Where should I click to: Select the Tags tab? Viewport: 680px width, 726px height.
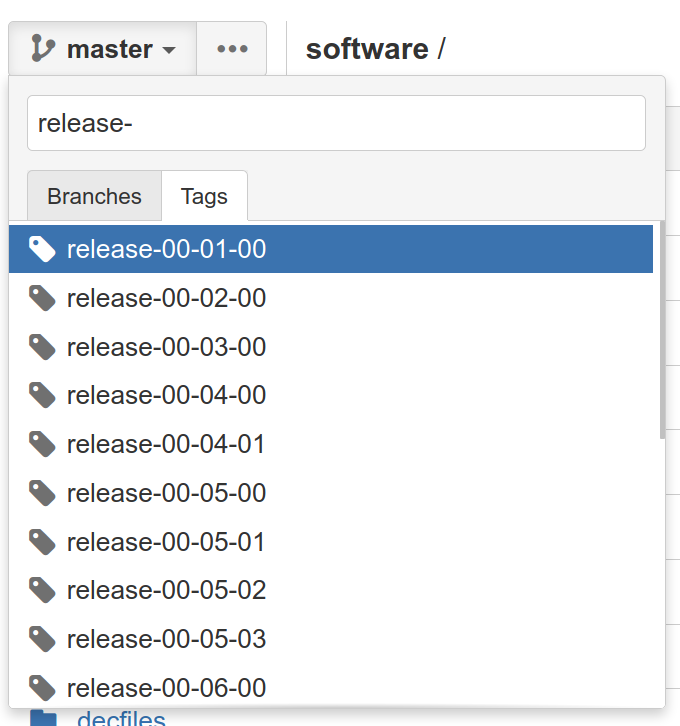pyautogui.click(x=204, y=196)
